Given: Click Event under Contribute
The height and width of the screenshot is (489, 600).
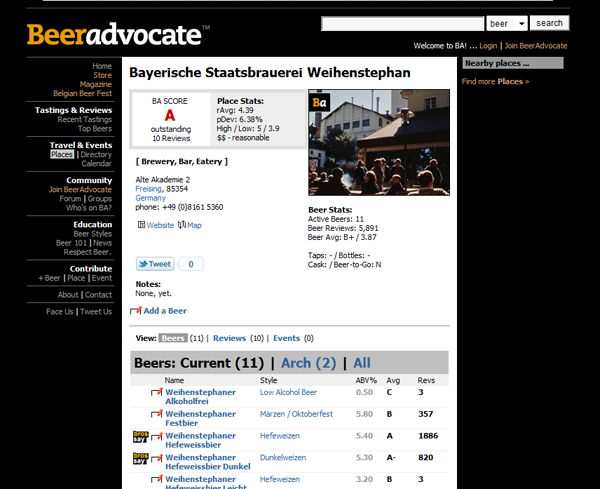Looking at the screenshot, I should coord(102,278).
